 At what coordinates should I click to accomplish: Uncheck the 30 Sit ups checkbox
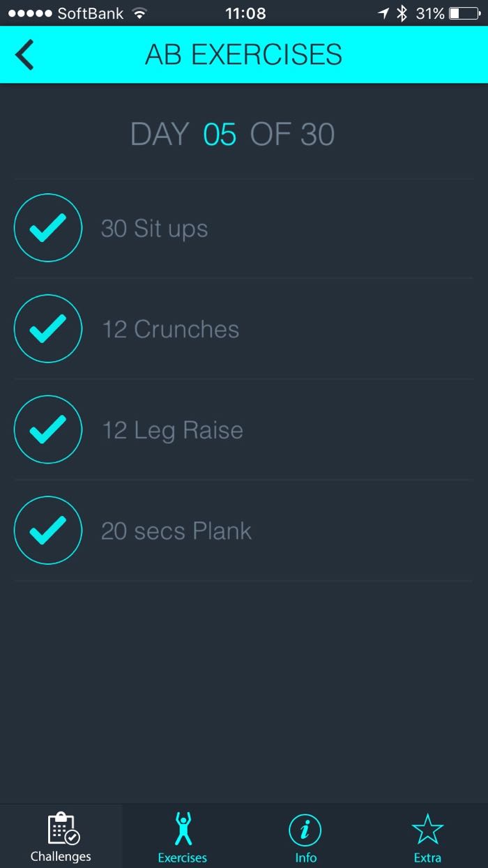click(x=48, y=228)
